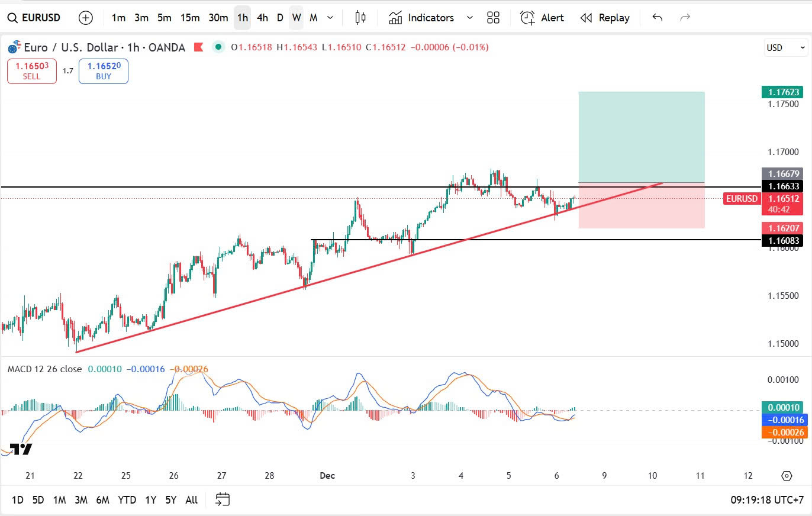Image resolution: width=812 pixels, height=516 pixels.
Task: Open the date range calendar icon
Action: [223, 499]
